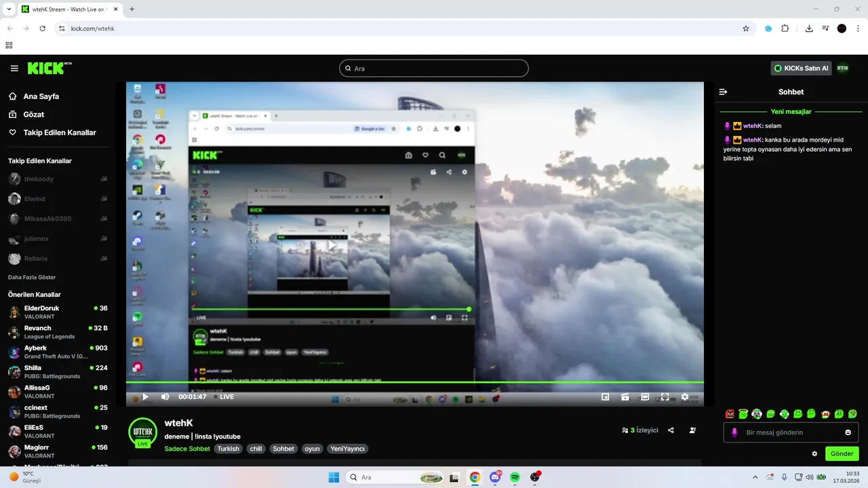
Task: Click the Ara search field on Kick
Action: 434,68
